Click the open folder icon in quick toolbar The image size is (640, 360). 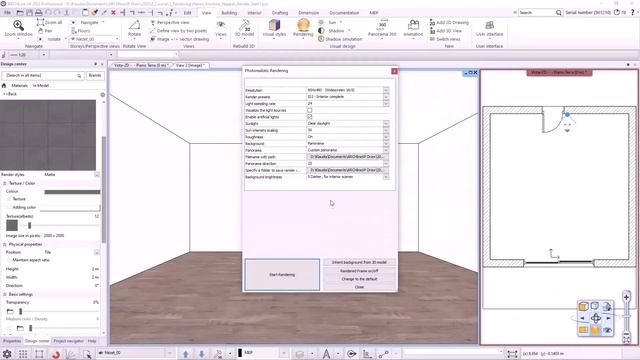[x=20, y=13]
